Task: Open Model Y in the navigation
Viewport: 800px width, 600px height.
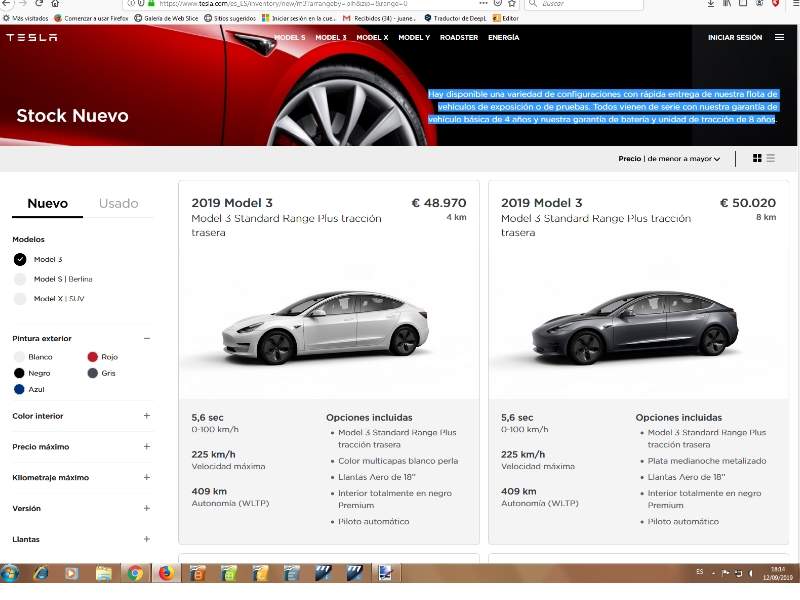Action: pos(414,37)
